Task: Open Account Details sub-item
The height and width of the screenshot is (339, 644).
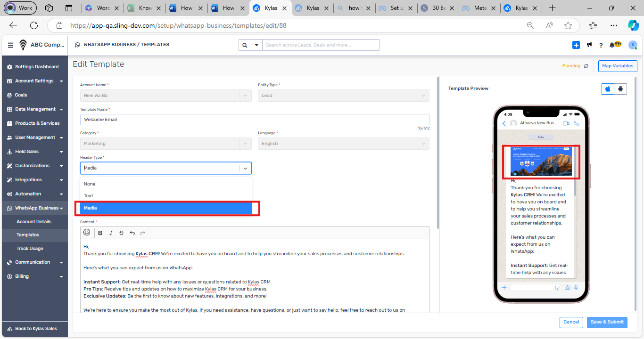Action: 34,222
